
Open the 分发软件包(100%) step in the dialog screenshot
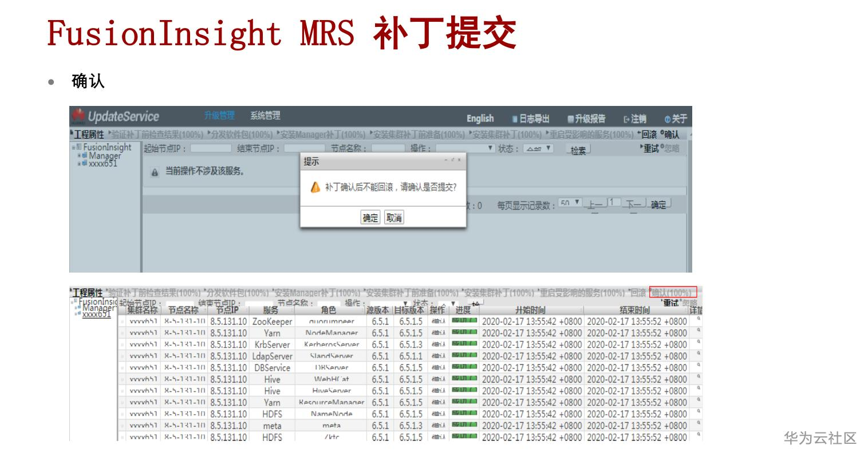click(x=240, y=135)
